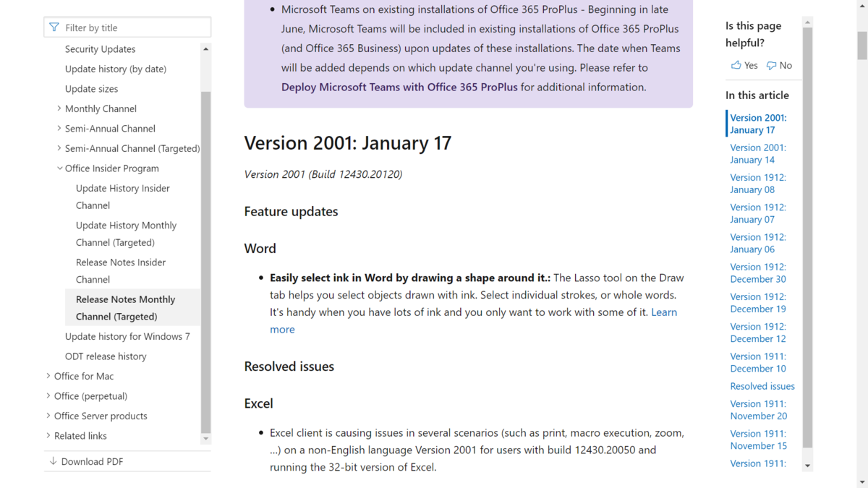Open Update History Monthly Channel (Targeted)
Viewport: 868px width, 488px height.
[126, 234]
